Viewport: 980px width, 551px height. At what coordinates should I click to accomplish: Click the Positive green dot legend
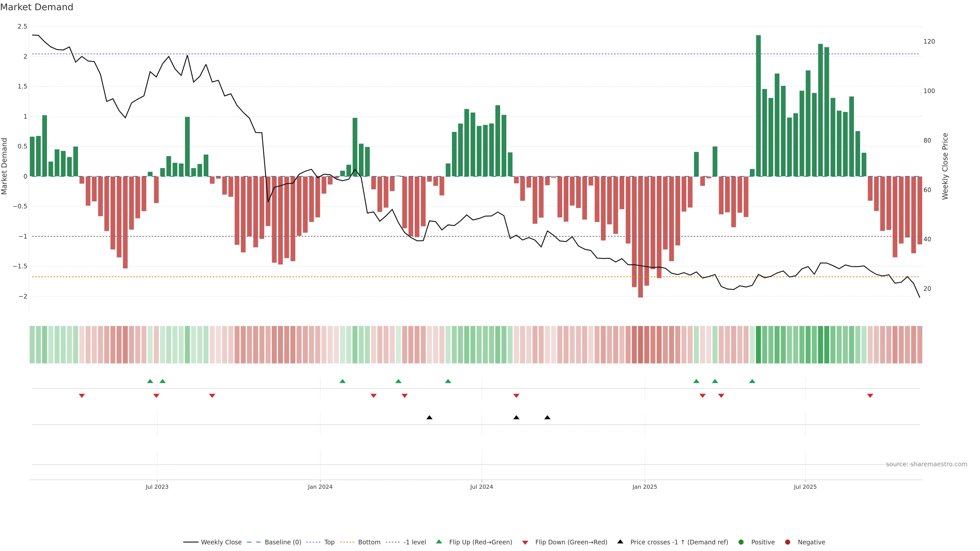pyautogui.click(x=741, y=542)
